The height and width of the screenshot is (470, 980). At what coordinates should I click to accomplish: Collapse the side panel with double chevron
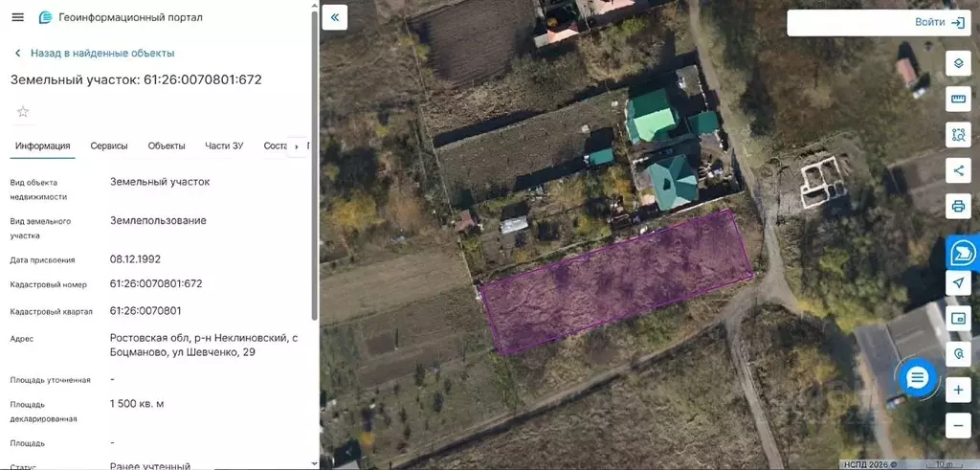(x=334, y=17)
